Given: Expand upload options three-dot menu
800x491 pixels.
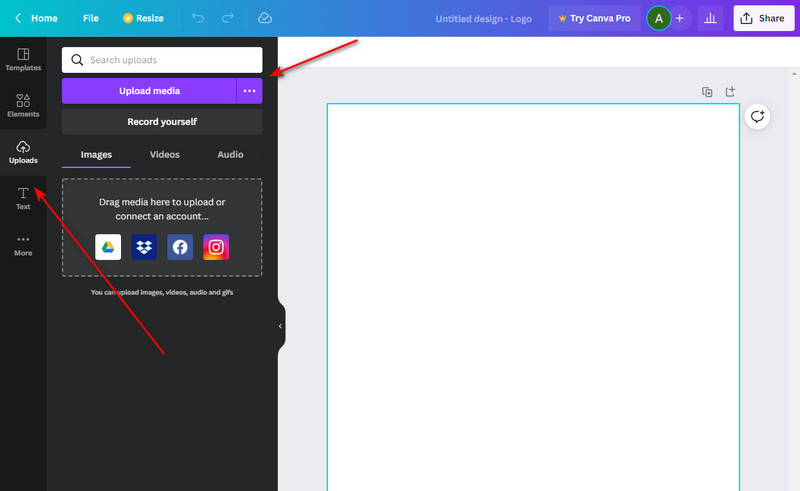Looking at the screenshot, I should [249, 91].
